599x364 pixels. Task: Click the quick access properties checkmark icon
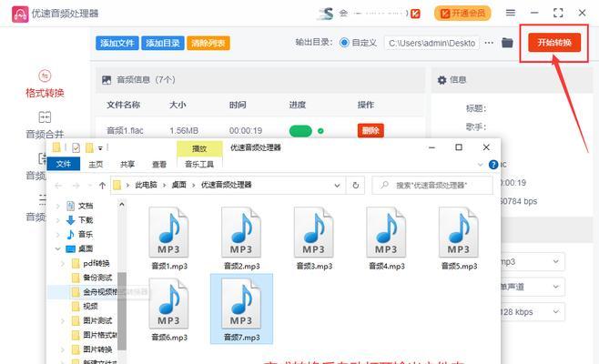point(76,147)
